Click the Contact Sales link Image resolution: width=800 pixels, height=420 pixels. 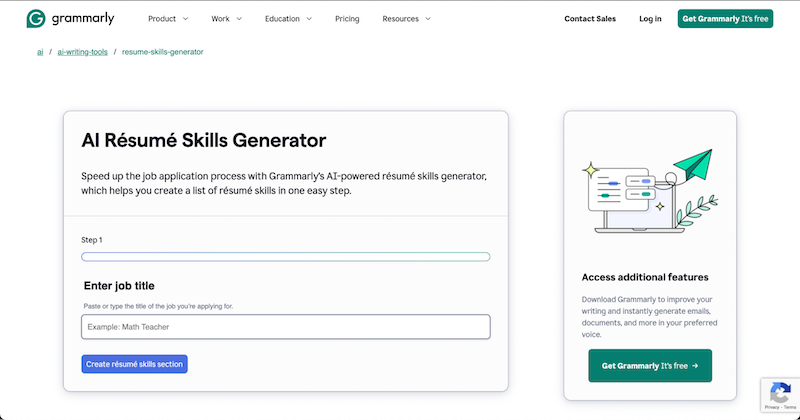tap(590, 19)
